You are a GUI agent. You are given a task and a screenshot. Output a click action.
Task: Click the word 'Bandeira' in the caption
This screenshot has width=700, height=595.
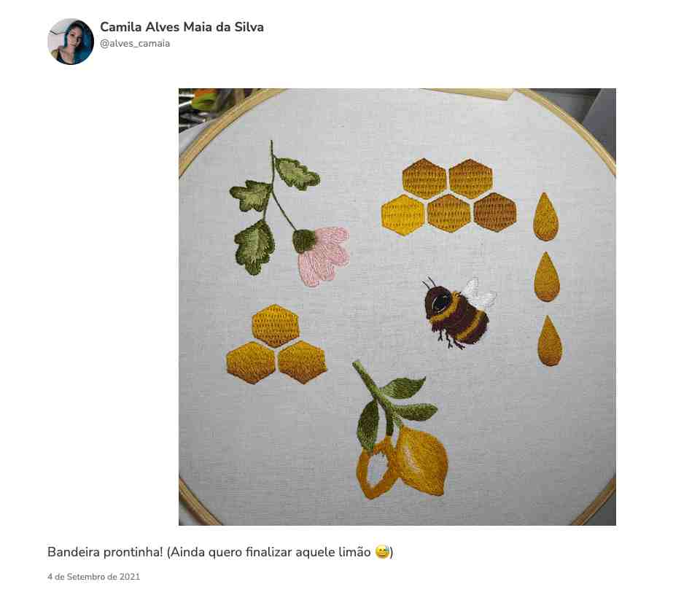point(74,552)
